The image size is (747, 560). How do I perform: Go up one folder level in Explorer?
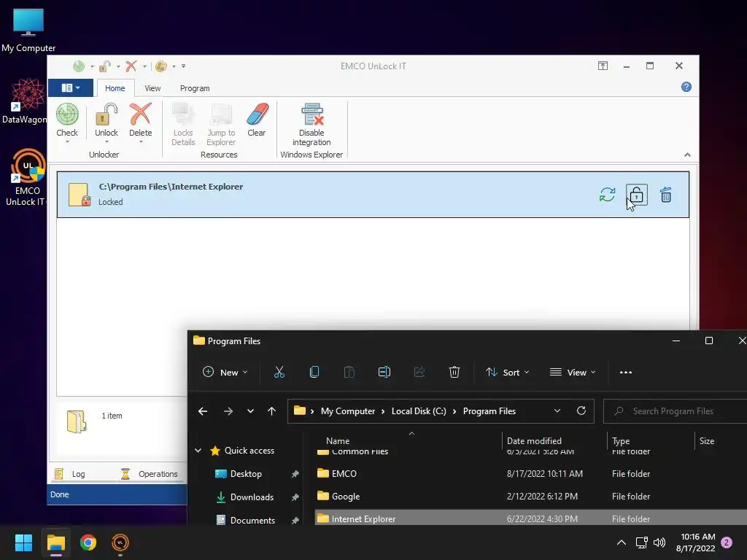[x=271, y=411]
